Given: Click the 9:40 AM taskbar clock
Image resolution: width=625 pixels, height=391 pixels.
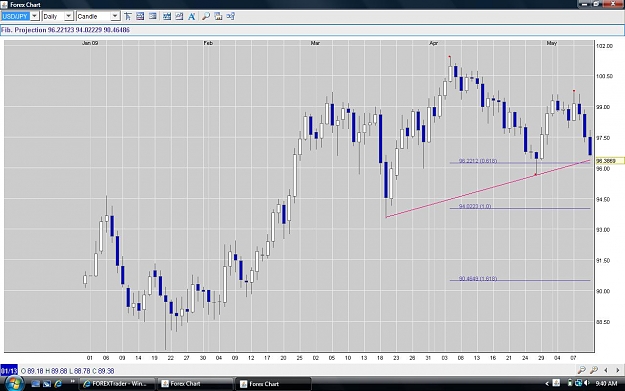Looking at the screenshot, I should pyautogui.click(x=606, y=383).
